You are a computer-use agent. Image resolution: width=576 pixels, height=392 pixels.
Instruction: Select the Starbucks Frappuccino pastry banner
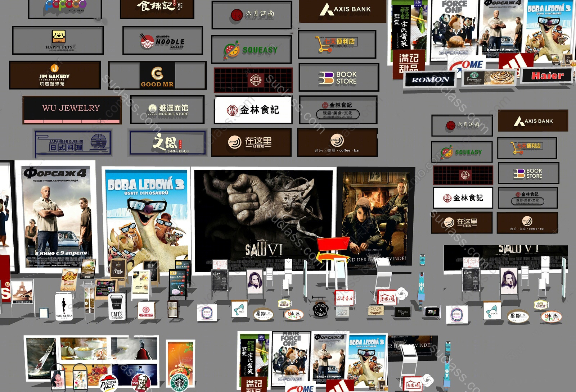tap(489, 77)
